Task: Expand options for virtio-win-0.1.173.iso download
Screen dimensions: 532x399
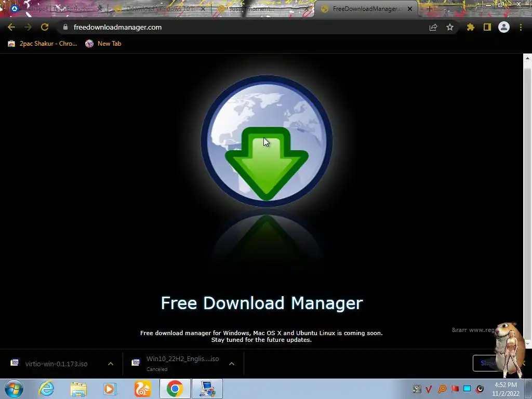Action: (x=111, y=364)
